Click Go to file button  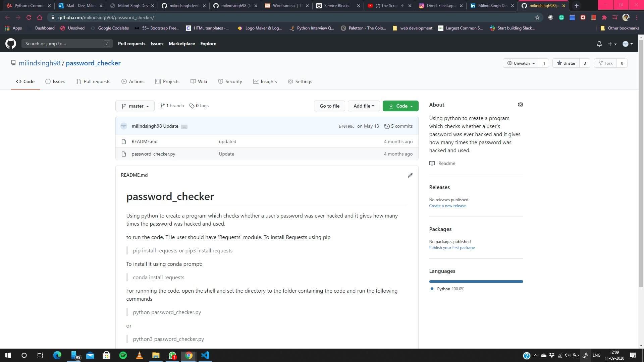coord(329,106)
